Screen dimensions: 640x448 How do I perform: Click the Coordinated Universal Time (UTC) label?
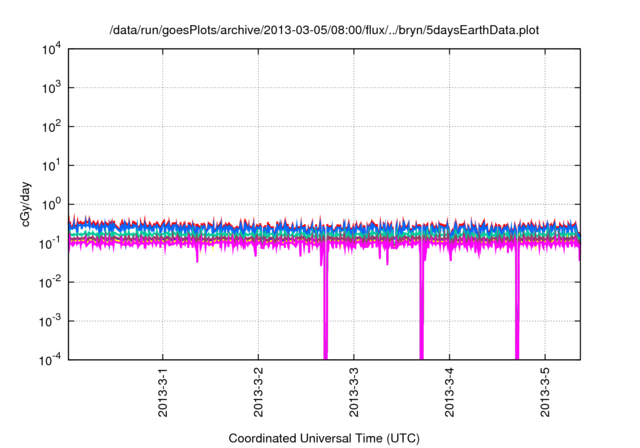[x=324, y=438]
